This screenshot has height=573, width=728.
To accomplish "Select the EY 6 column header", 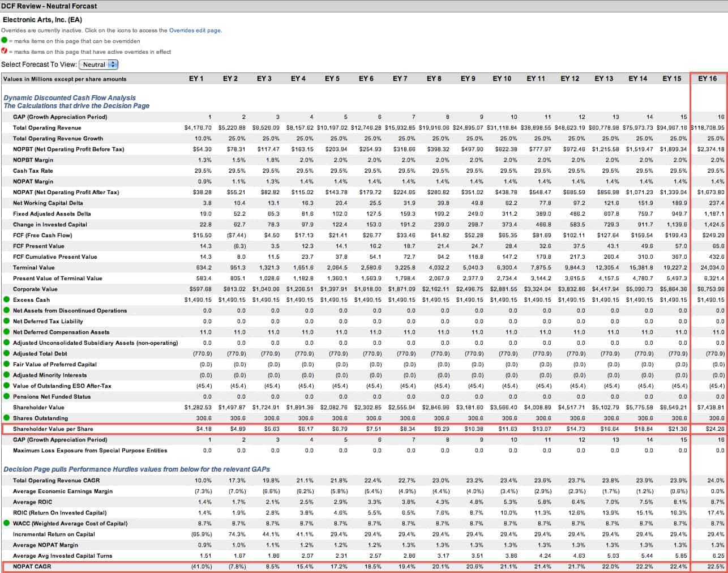I will 366,79.
